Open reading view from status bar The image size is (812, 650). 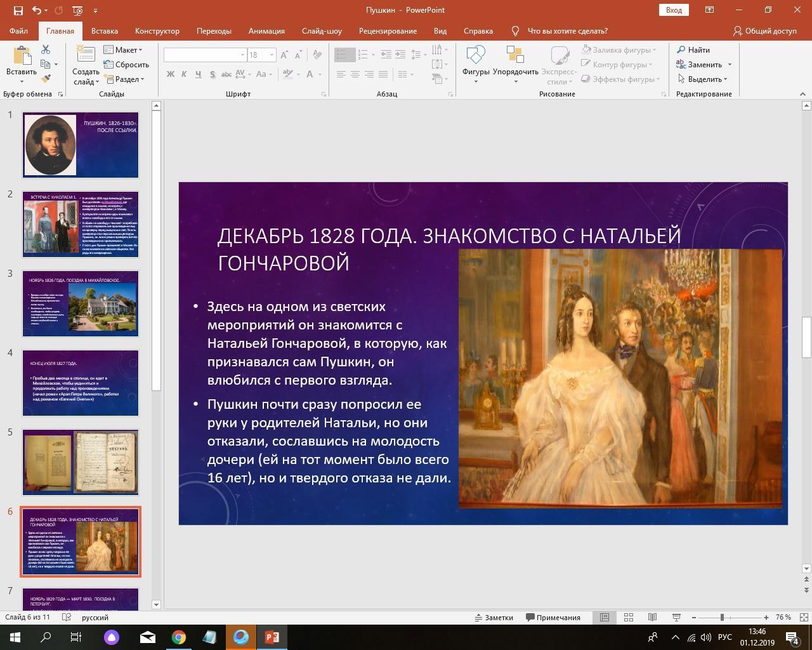[652, 617]
